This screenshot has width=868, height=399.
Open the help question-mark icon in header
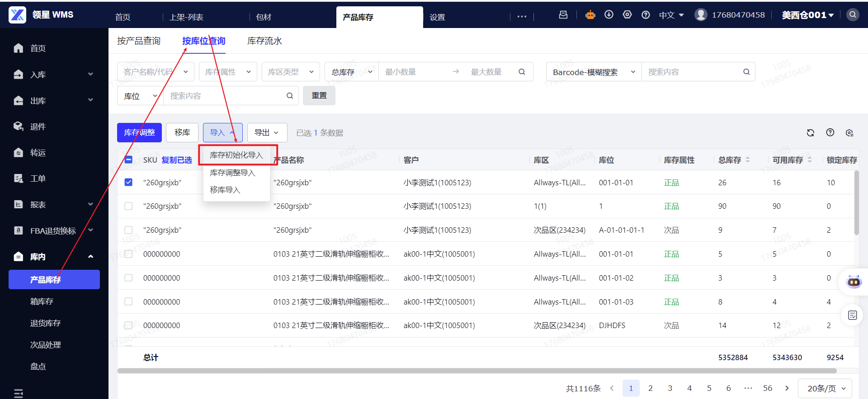tap(646, 15)
